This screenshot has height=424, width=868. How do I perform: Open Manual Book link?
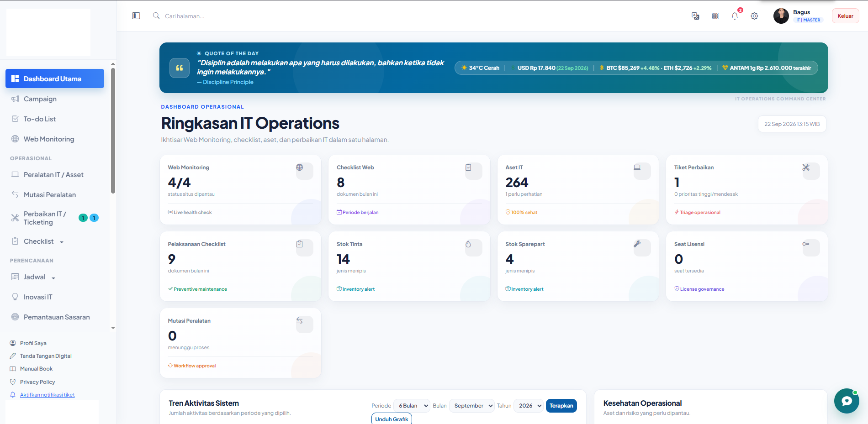point(37,369)
